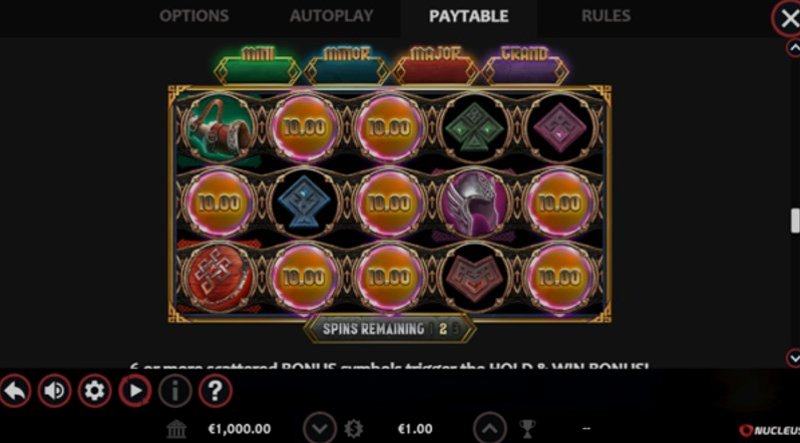800x443 pixels.
Task: Open the help question mark icon
Action: click(215, 391)
